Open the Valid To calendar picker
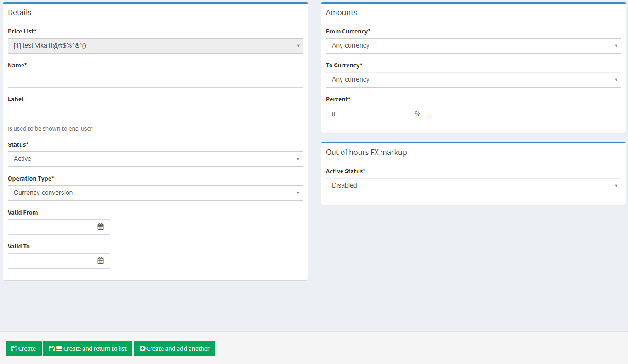This screenshot has width=628, height=364. click(101, 261)
